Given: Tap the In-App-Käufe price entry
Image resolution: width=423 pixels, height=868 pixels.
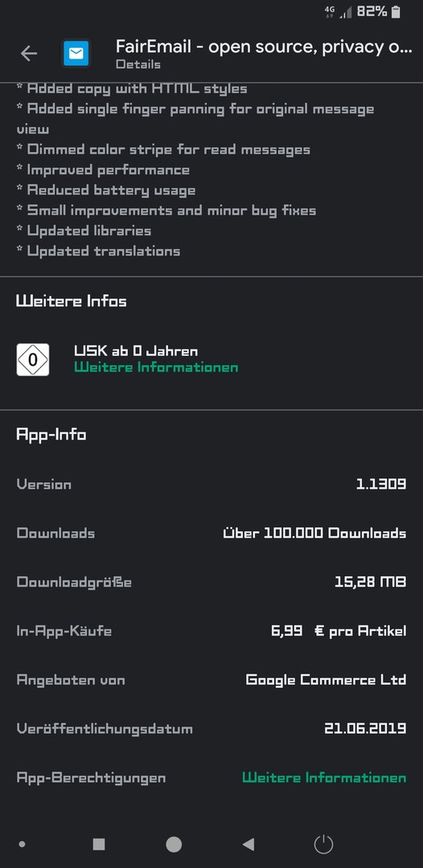Looking at the screenshot, I should click(x=339, y=631).
